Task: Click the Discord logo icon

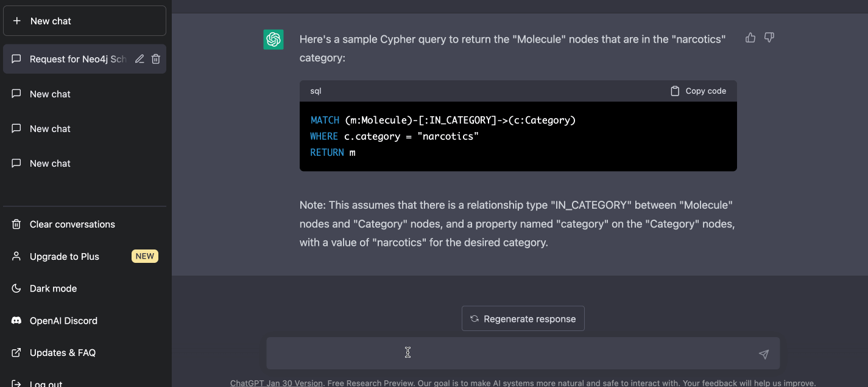Action: [17, 321]
